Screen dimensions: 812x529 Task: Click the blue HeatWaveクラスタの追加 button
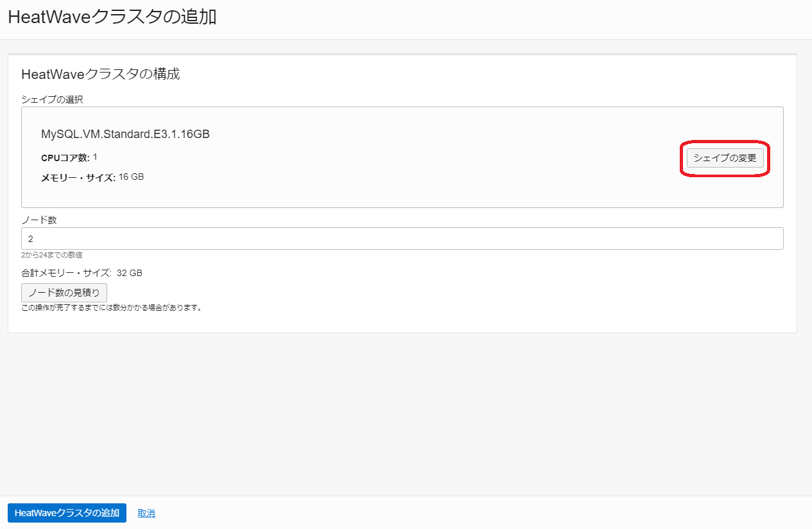67,513
